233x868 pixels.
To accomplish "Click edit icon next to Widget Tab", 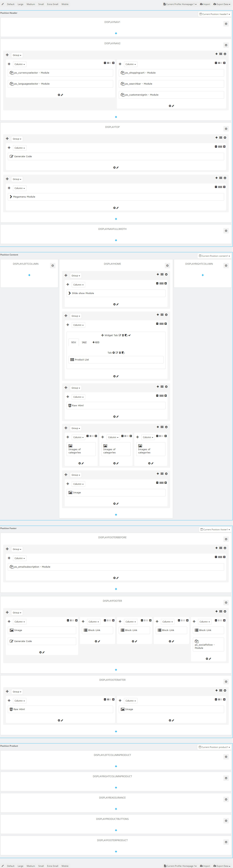I will point(120,335).
